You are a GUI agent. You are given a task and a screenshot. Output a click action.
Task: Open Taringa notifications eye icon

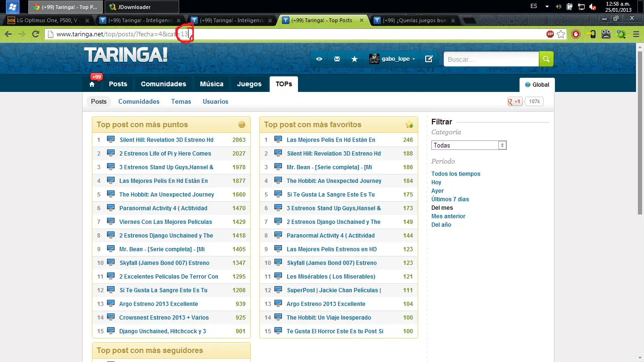[319, 59]
